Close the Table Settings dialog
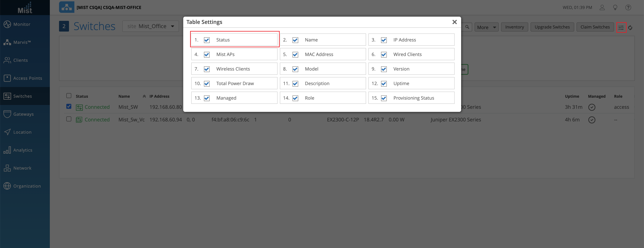 pyautogui.click(x=454, y=22)
